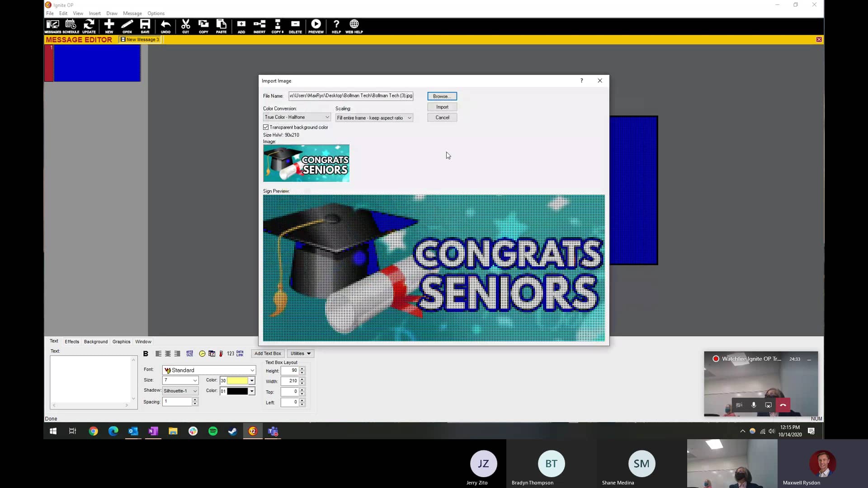Uncheck Transparent background color checkbox
This screenshot has width=868, height=488.
266,127
